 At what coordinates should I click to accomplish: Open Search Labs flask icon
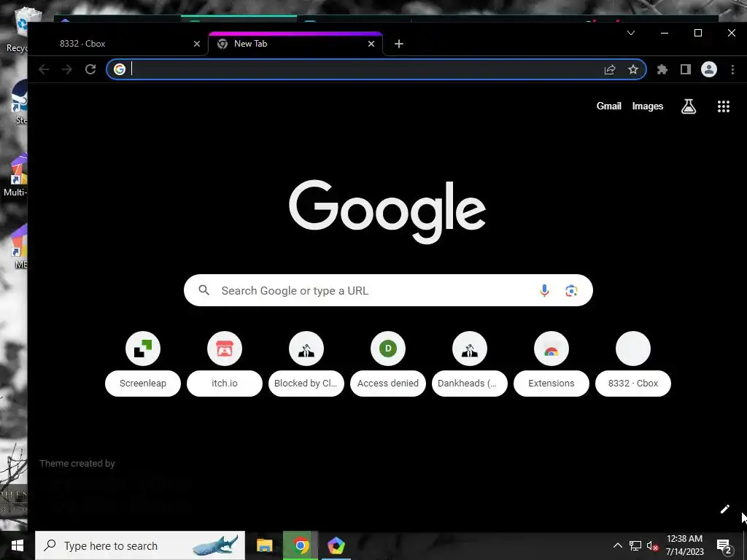[689, 106]
